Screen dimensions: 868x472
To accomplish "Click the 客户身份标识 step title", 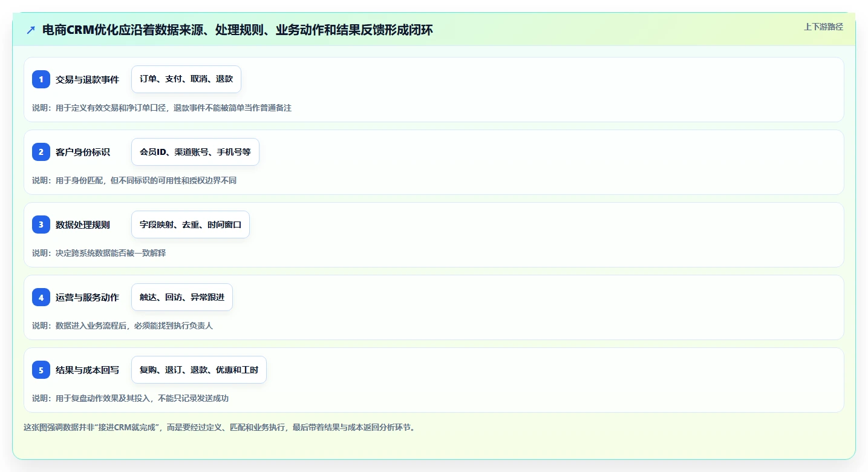I will (83, 152).
